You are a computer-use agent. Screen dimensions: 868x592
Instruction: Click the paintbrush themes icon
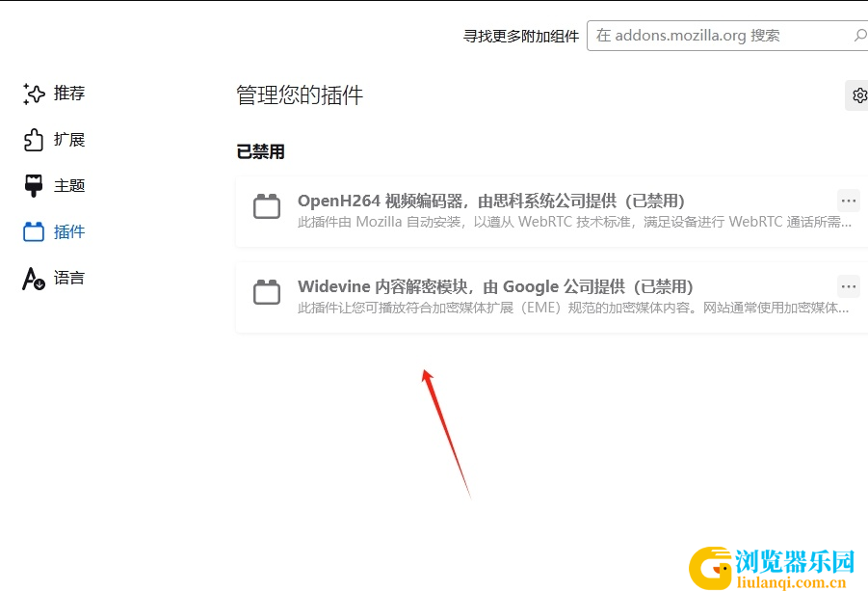click(x=34, y=185)
